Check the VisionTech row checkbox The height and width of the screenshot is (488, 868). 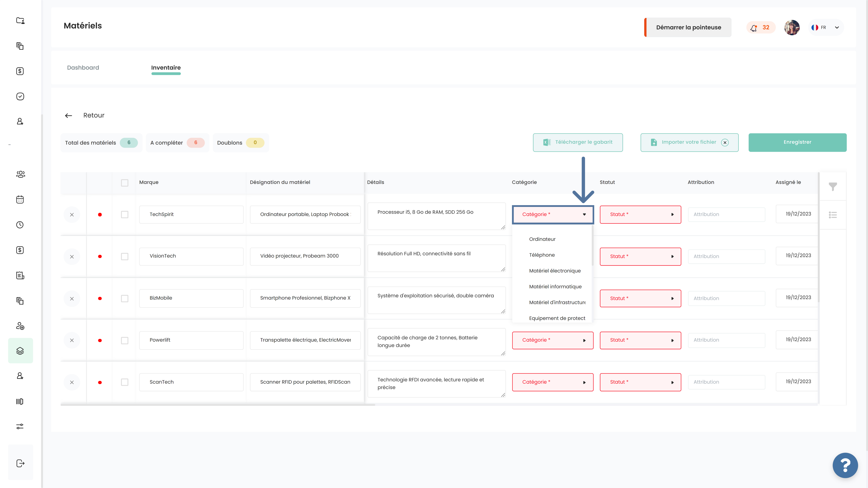[x=125, y=257]
